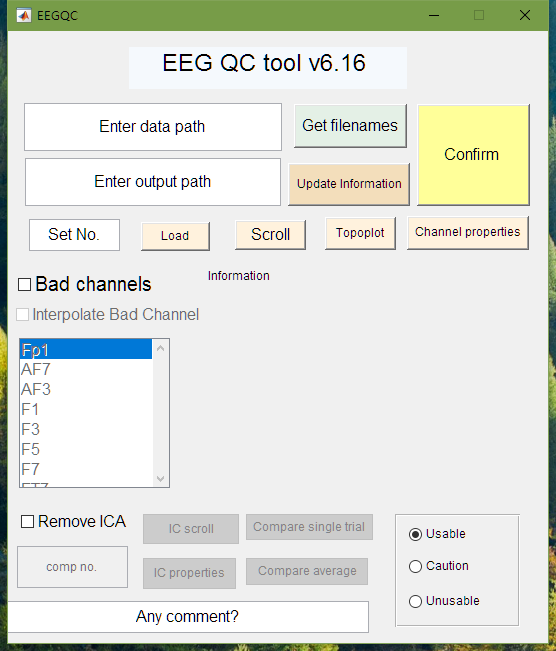Screen dimensions: 556x651
Task: Click the comp no. input box
Action: (72, 567)
